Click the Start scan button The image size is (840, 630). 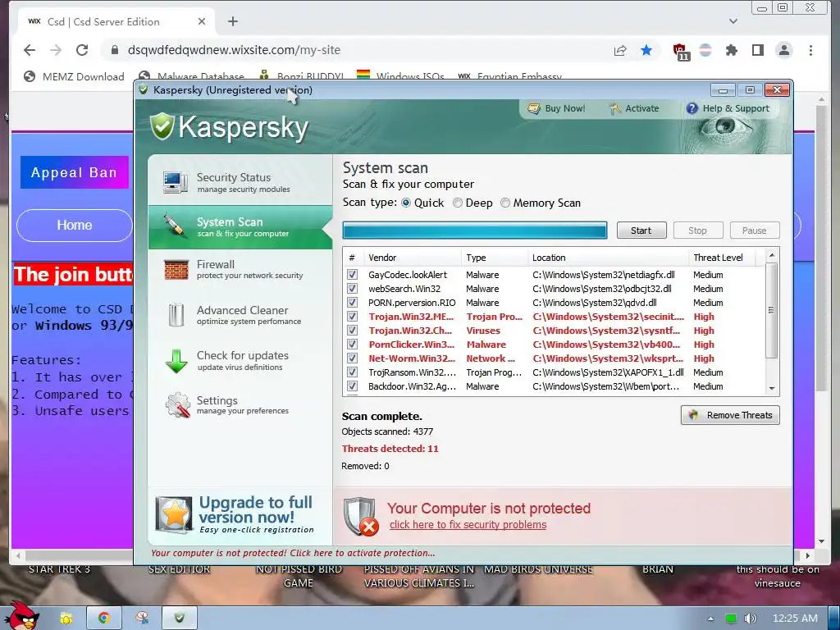pyautogui.click(x=641, y=231)
